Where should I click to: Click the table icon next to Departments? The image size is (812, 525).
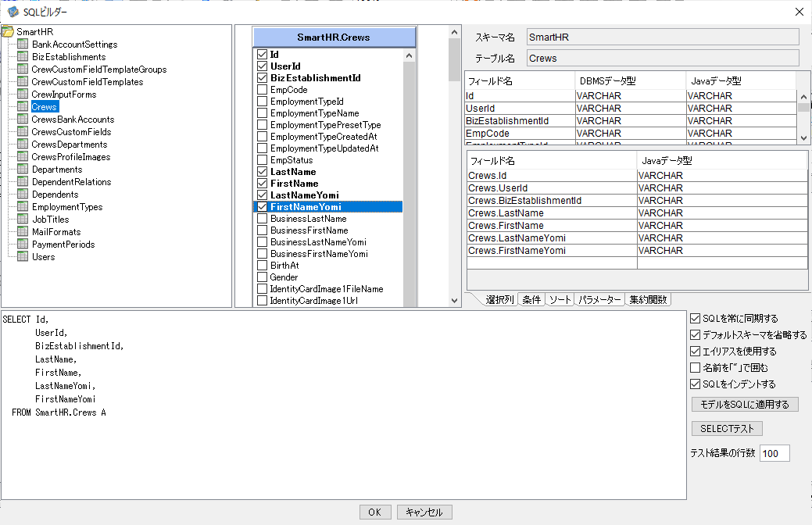pyautogui.click(x=23, y=169)
